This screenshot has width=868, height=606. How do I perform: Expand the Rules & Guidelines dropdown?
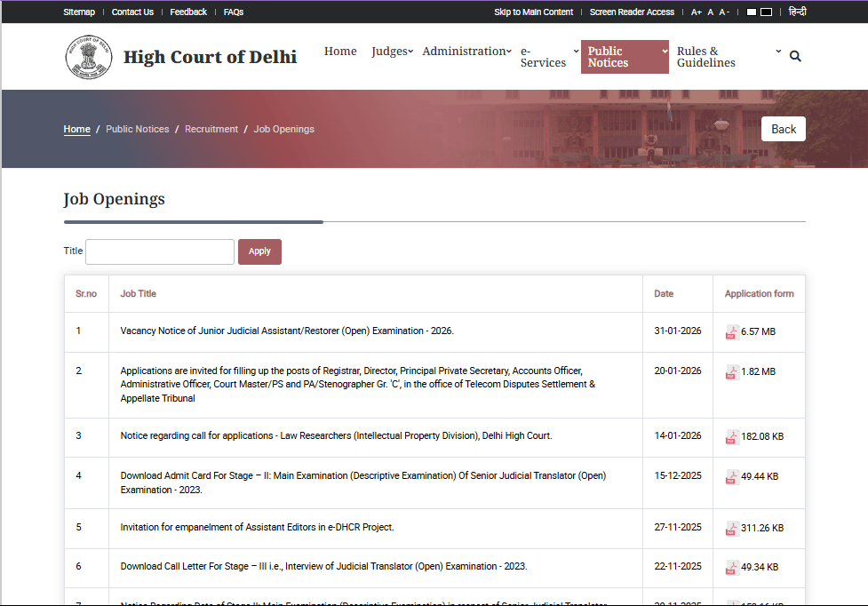(706, 57)
